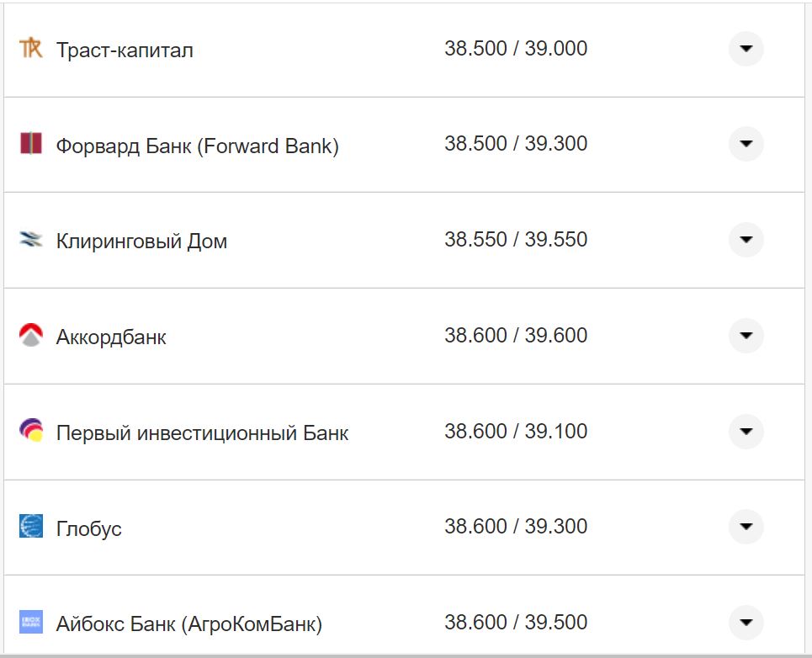Click the Траст-капитал bank name
Image resolution: width=812 pixels, height=658 pixels.
coord(124,49)
